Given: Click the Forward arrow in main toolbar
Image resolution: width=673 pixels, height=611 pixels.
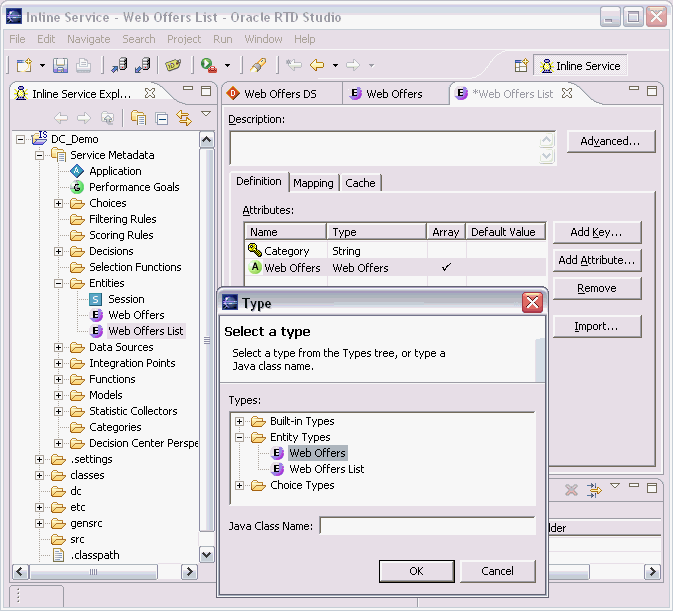Looking at the screenshot, I should 353,65.
